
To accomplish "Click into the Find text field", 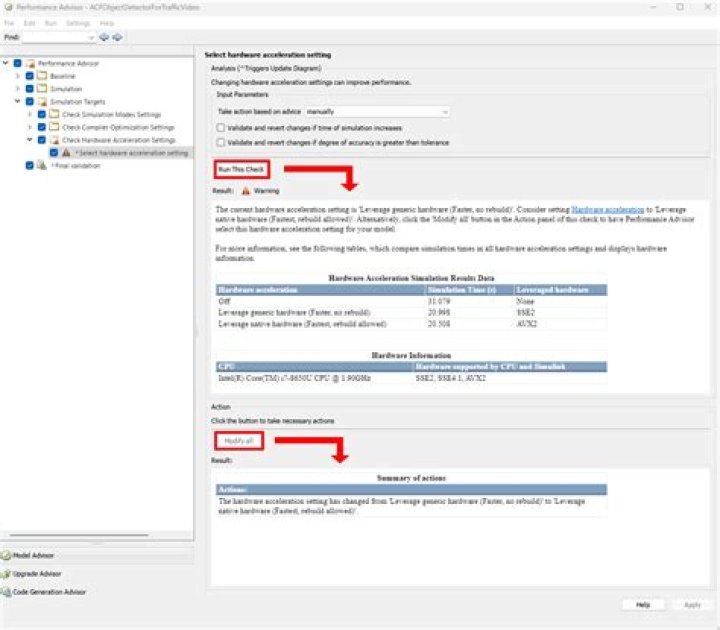I will point(55,37).
